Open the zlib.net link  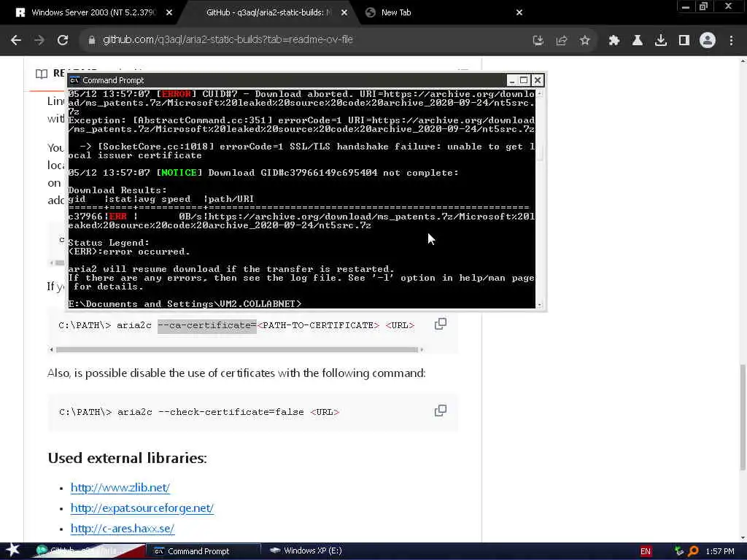pos(120,488)
